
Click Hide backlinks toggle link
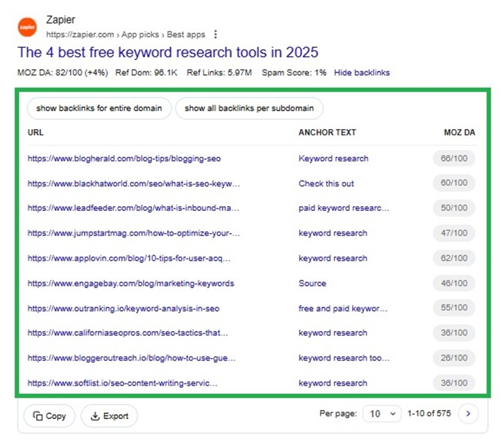tap(362, 72)
